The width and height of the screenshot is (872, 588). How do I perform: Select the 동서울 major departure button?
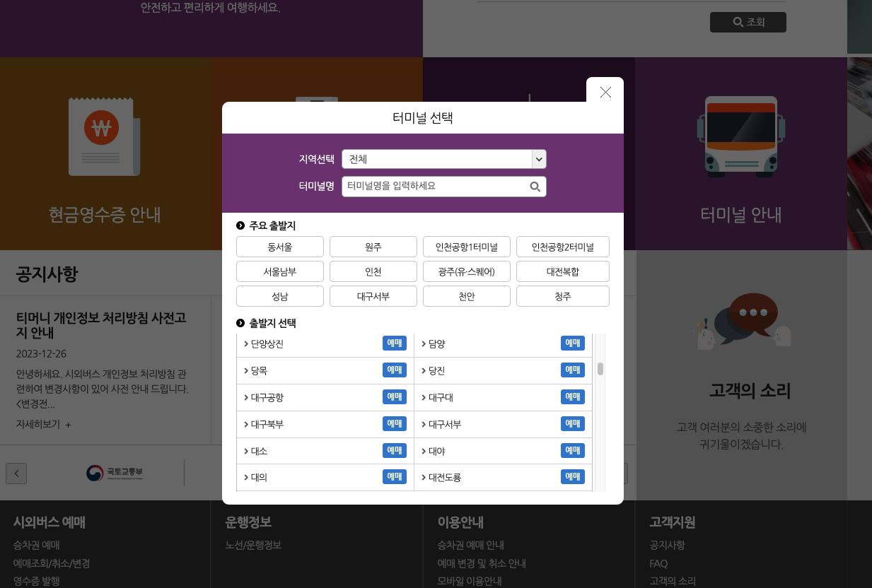tap(279, 246)
